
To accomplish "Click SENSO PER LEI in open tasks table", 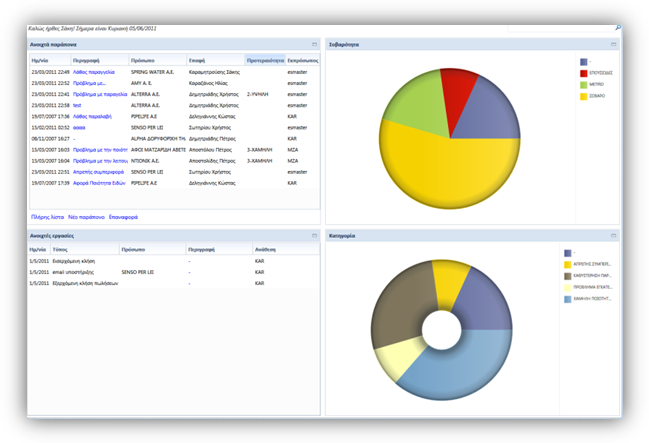I will (x=137, y=272).
